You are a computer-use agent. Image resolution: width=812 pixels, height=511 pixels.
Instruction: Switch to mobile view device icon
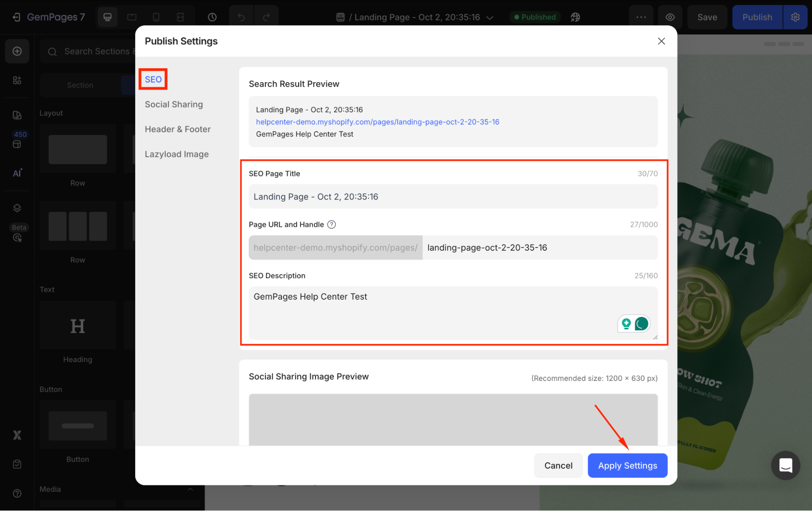tap(156, 17)
